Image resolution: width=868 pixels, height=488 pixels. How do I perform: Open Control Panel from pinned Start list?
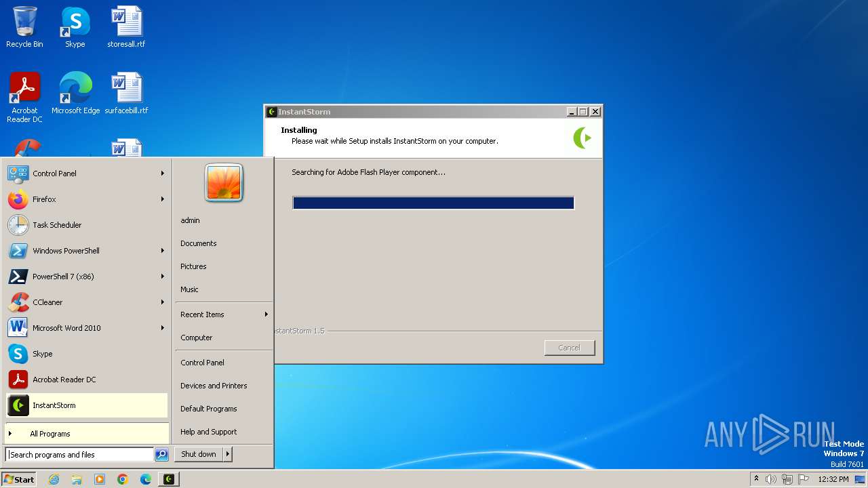(x=86, y=174)
